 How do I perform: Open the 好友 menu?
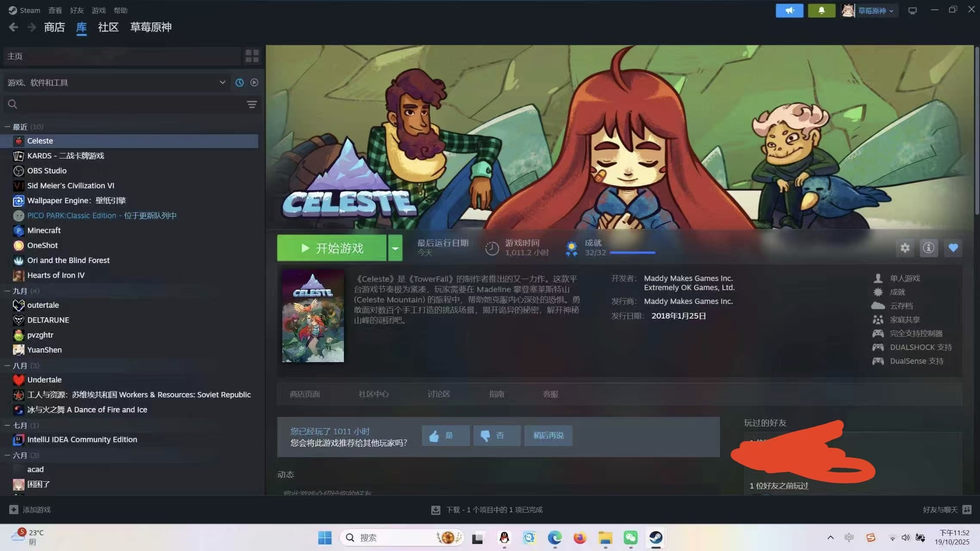pos(77,10)
